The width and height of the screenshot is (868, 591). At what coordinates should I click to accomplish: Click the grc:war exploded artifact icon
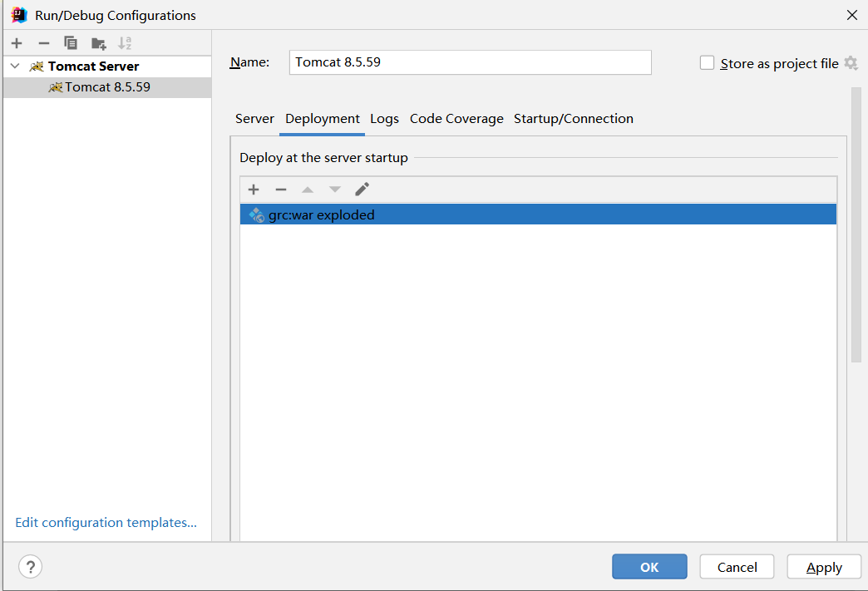(256, 214)
